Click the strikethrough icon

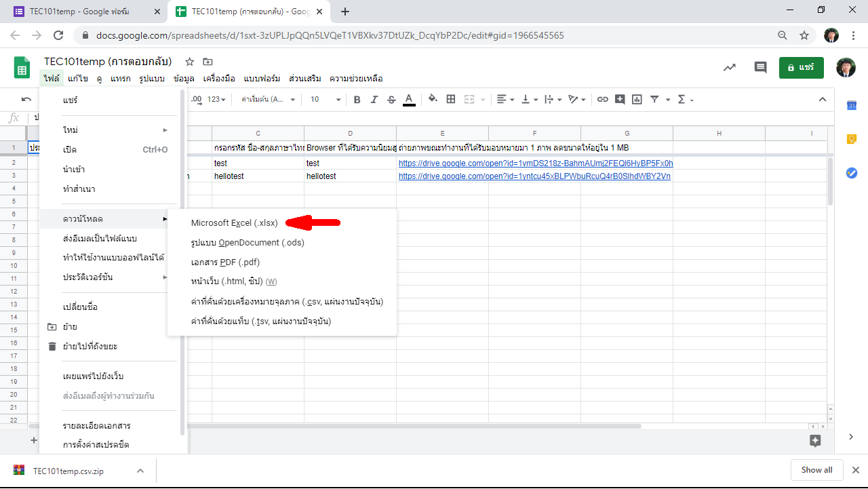click(391, 100)
